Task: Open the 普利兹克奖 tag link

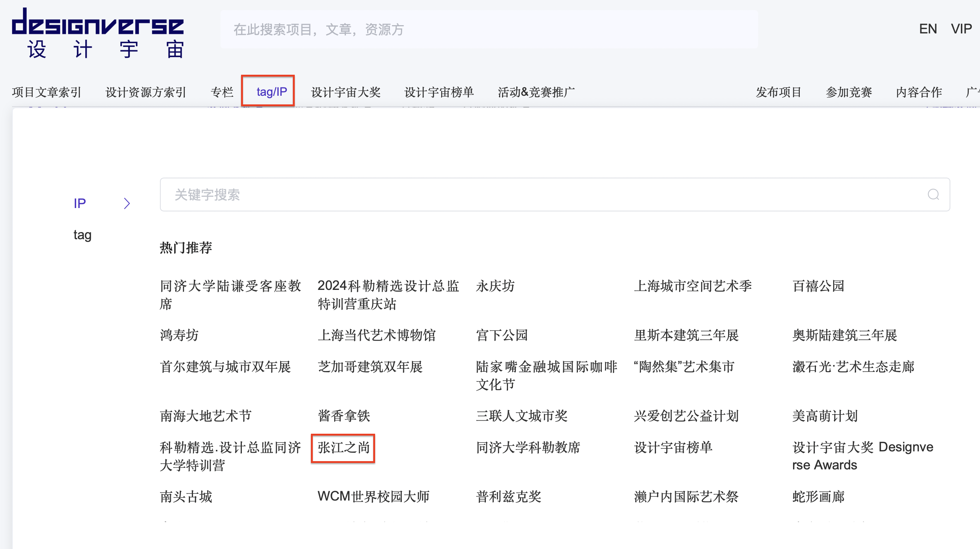Action: pyautogui.click(x=508, y=496)
